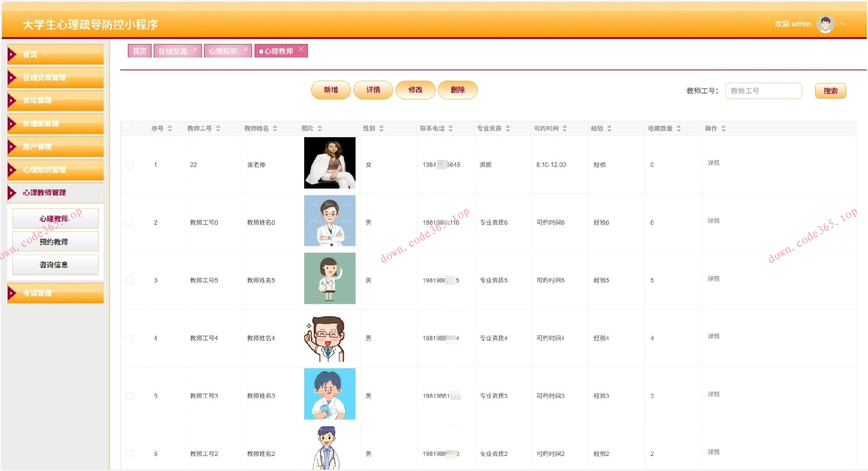This screenshot has width=868, height=471.
Task: Sort by 性别 column arrows
Action: point(381,128)
